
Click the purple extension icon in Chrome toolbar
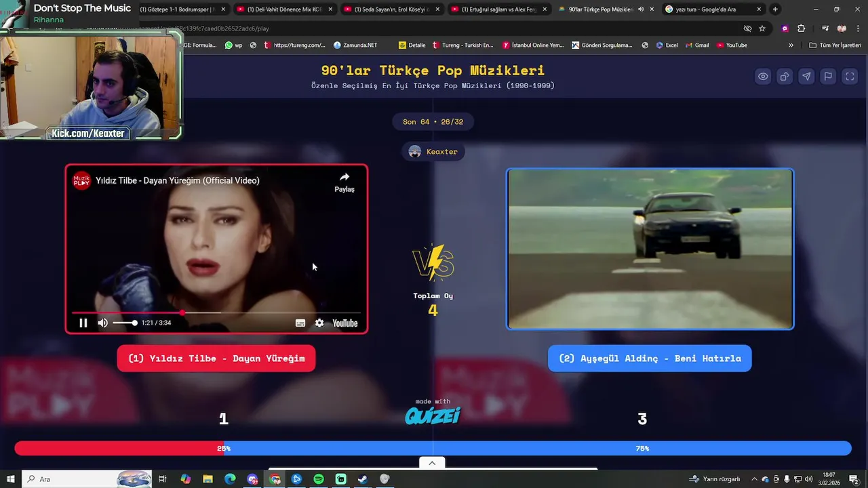pyautogui.click(x=785, y=28)
